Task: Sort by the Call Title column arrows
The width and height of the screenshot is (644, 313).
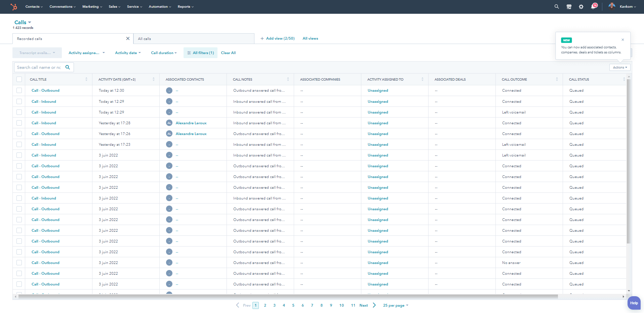Action: click(86, 80)
